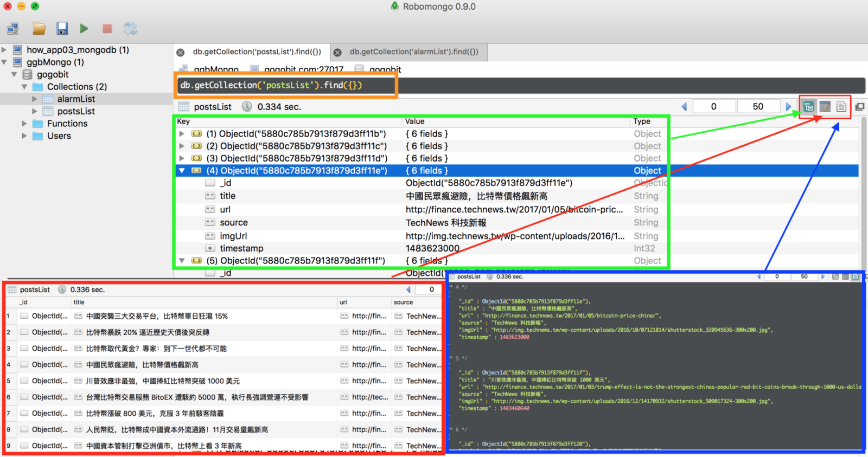Select the url field value starting http://finance.technews.tw
Viewport: 868px width, 457px height.
point(514,209)
